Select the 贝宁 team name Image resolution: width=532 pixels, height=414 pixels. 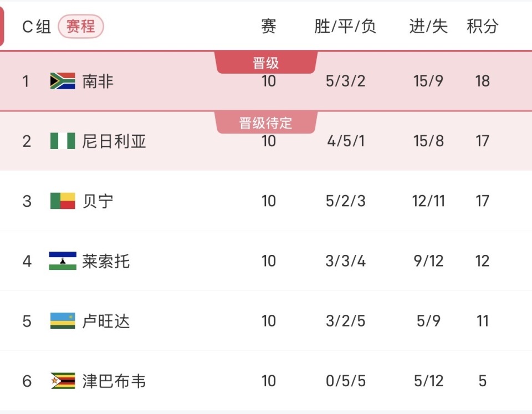[98, 201]
